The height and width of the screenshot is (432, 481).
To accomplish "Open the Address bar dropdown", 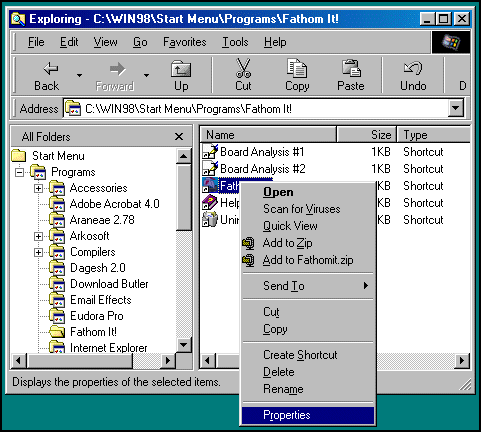I will click(x=455, y=108).
